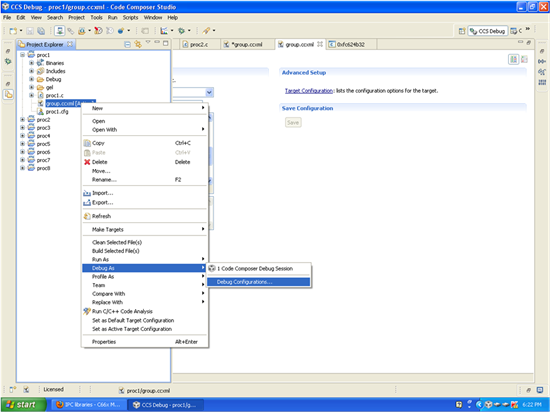This screenshot has height=412, width=550.
Task: Click the Firefox icon in taskbar
Action: pyautogui.click(x=60, y=405)
